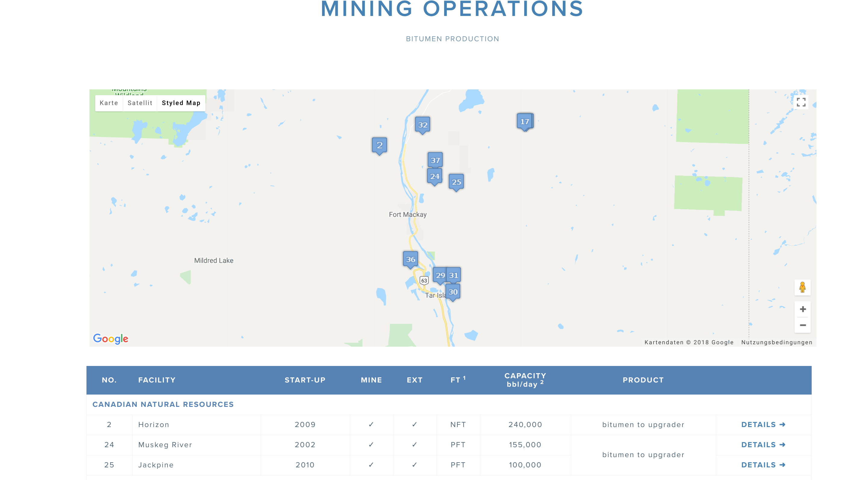Screen dimensions: 868x480
Task: Click map marker 36
Action: [410, 259]
